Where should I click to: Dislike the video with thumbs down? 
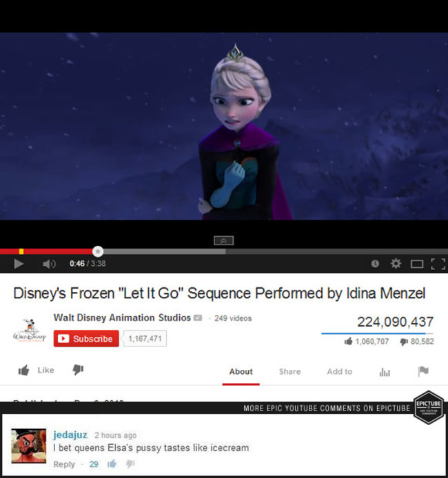point(78,370)
